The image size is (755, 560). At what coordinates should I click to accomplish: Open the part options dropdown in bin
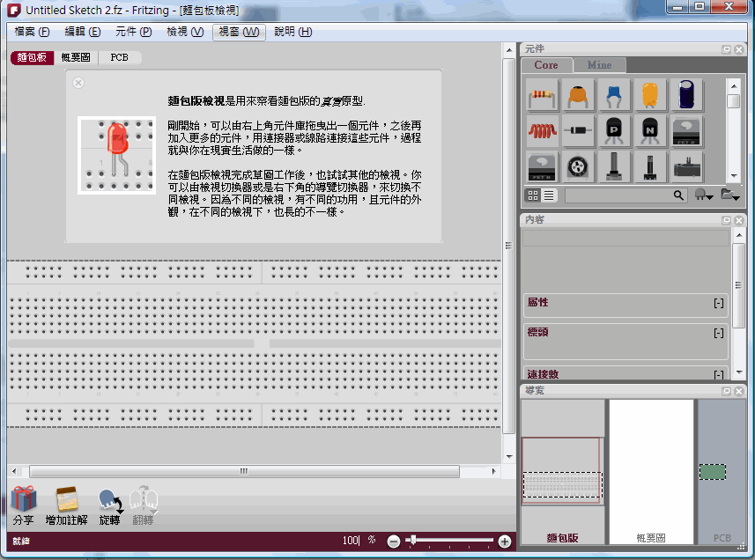(703, 195)
